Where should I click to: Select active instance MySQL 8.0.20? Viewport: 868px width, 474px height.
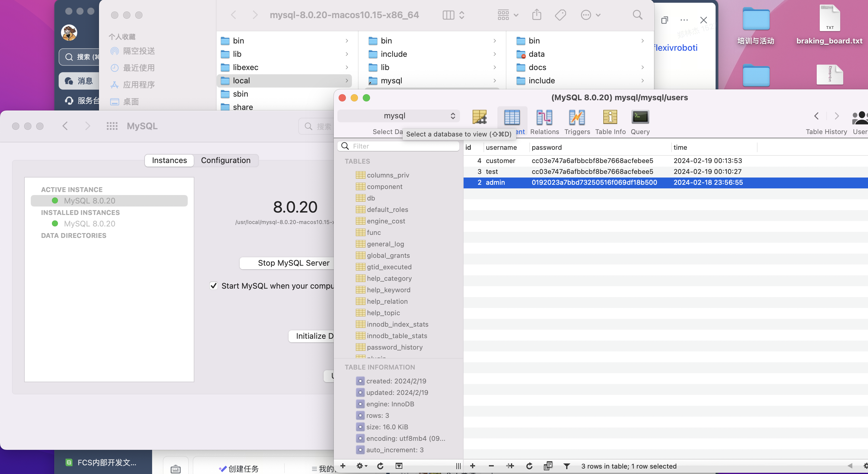109,200
